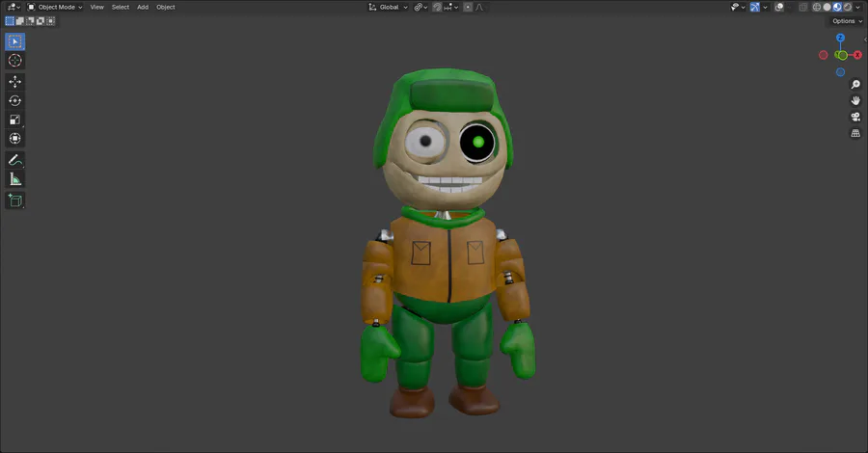Click the red X axis gizmo circle
The height and width of the screenshot is (453, 868).
point(857,55)
